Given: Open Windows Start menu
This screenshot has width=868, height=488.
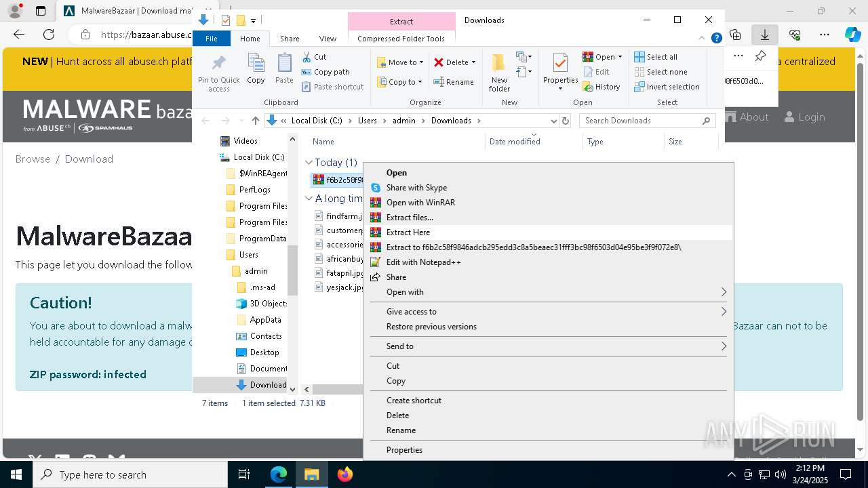Looking at the screenshot, I should coord(16,474).
